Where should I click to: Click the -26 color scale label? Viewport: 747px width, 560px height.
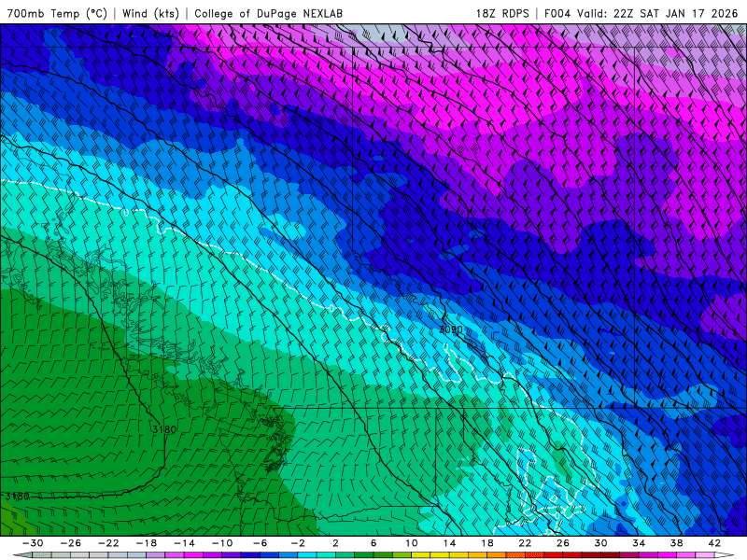(x=71, y=543)
